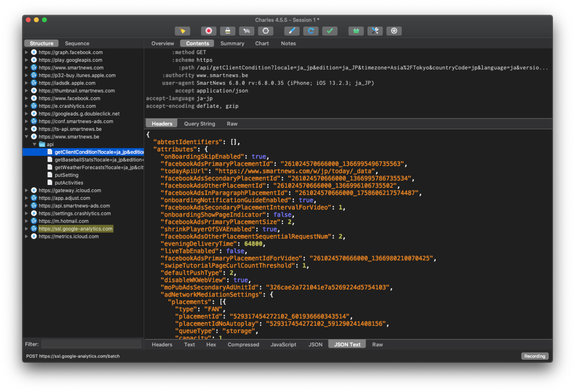Click the Filter input field
This screenshot has height=392, width=575.
point(92,344)
